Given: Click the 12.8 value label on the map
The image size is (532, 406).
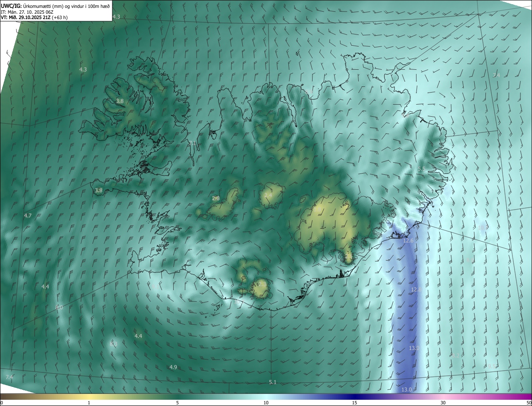Looking at the screenshot, I should click(416, 289).
